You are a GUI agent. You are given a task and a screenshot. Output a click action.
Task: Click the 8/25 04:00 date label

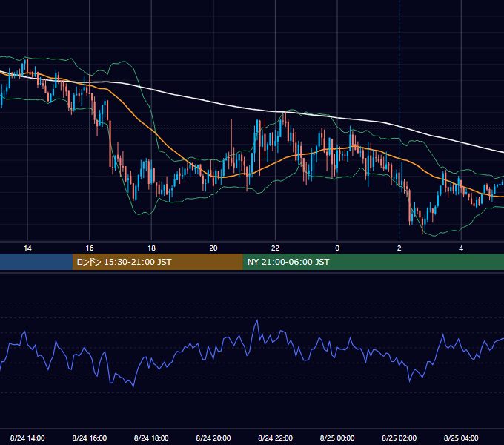click(461, 438)
